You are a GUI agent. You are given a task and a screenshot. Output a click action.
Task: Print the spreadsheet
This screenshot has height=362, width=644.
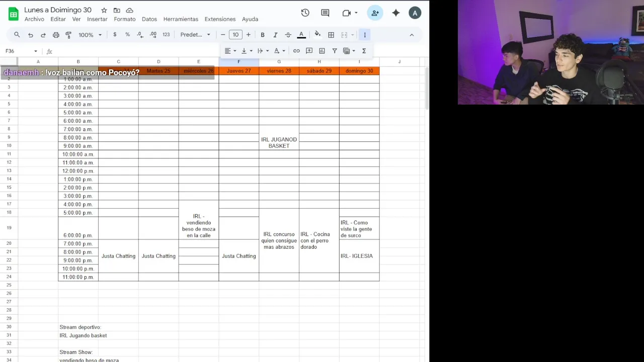[x=56, y=35]
